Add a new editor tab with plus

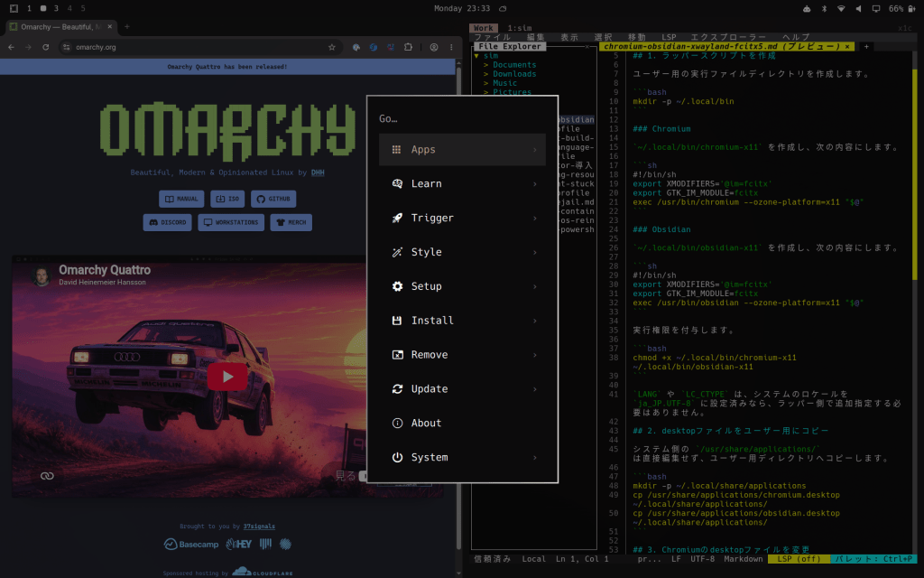(866, 47)
